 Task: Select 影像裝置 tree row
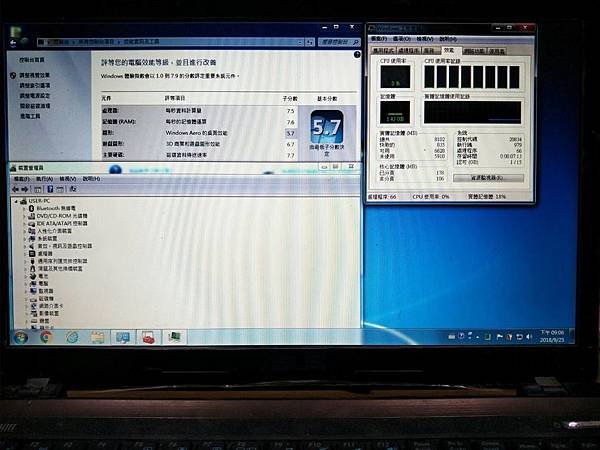click(44, 313)
